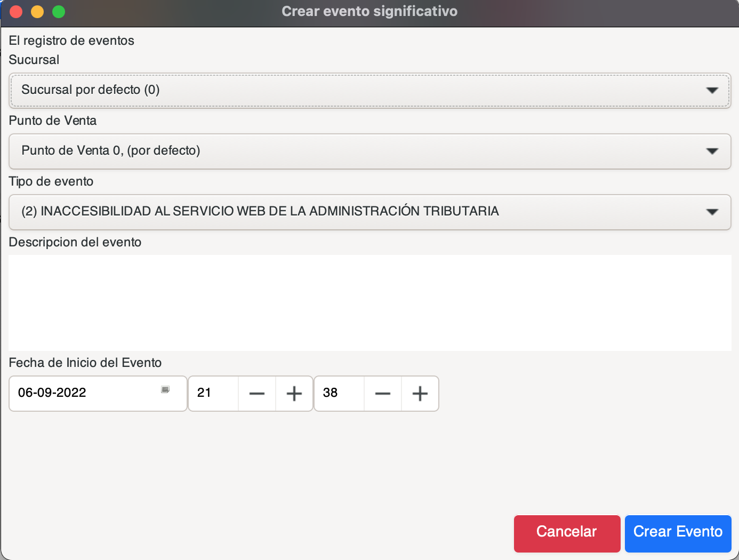
Task: Decrease the hour value with minus button
Action: tap(256, 394)
